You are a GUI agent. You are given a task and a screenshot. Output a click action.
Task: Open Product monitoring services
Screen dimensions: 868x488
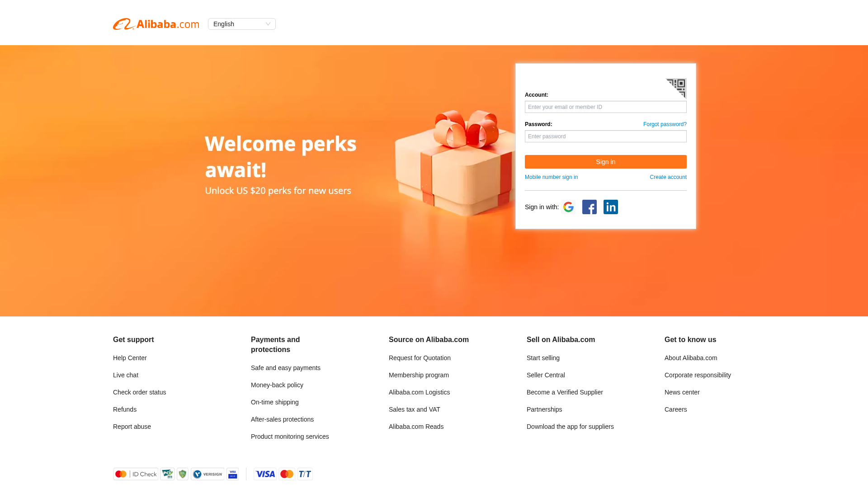click(x=290, y=436)
